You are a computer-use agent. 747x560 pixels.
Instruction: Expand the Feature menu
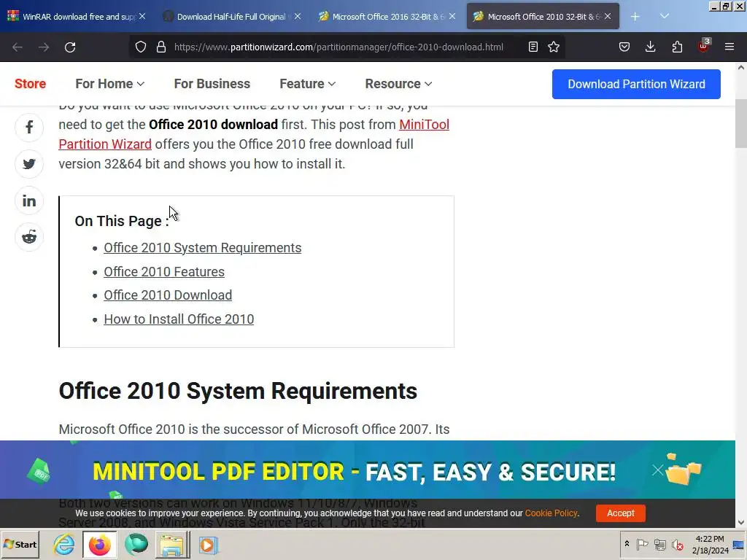(x=307, y=84)
